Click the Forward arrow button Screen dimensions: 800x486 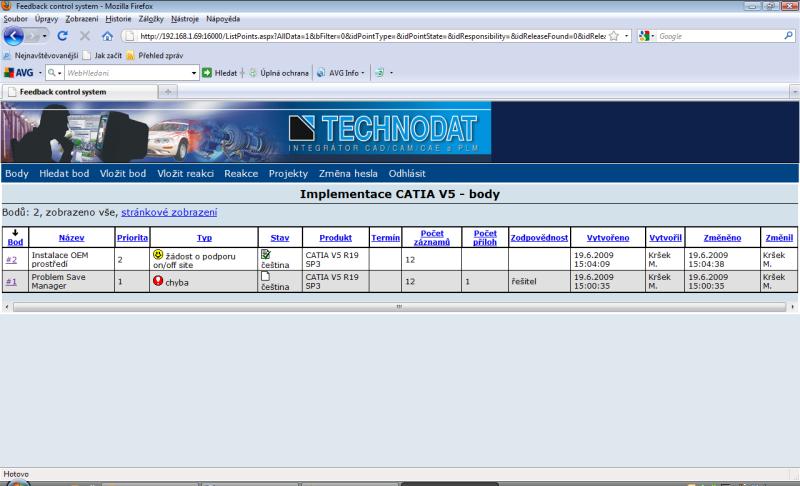click(32, 36)
